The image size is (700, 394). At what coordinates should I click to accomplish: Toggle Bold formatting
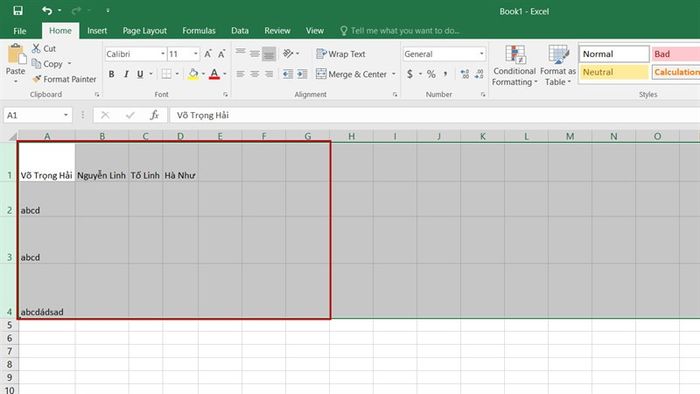112,74
